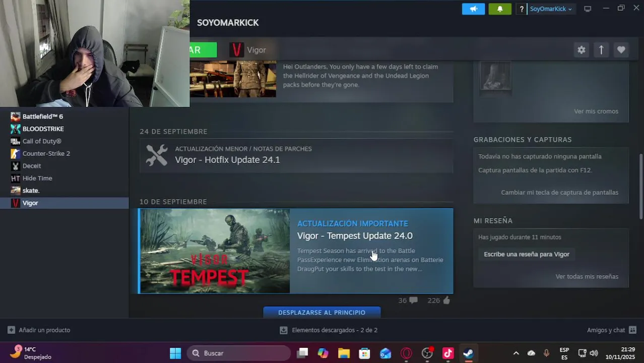644x363 pixels.
Task: Open File Explorer from taskbar
Action: coord(344,353)
